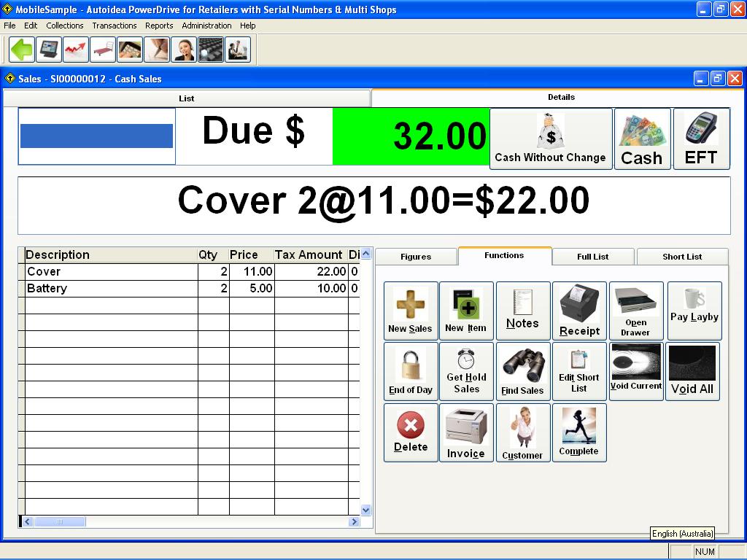
Task: Click the grid's horizontal scroll right arrow
Action: [x=354, y=522]
